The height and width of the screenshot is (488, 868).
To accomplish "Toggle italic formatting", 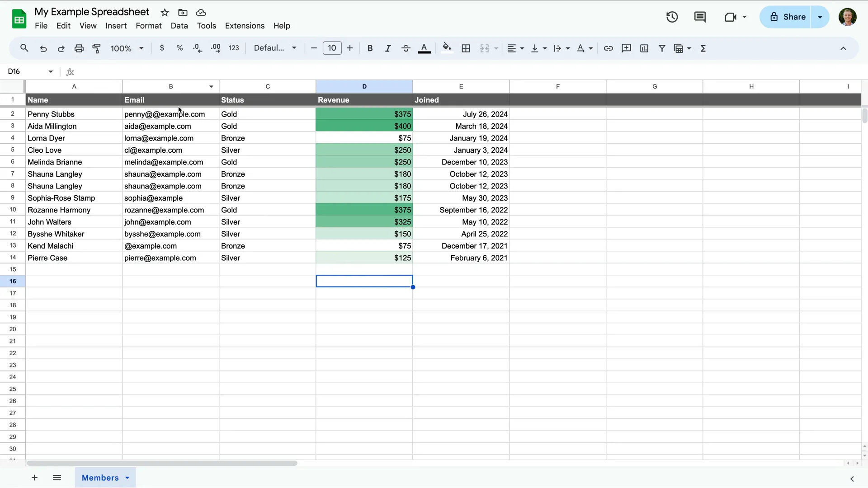I will (x=388, y=48).
